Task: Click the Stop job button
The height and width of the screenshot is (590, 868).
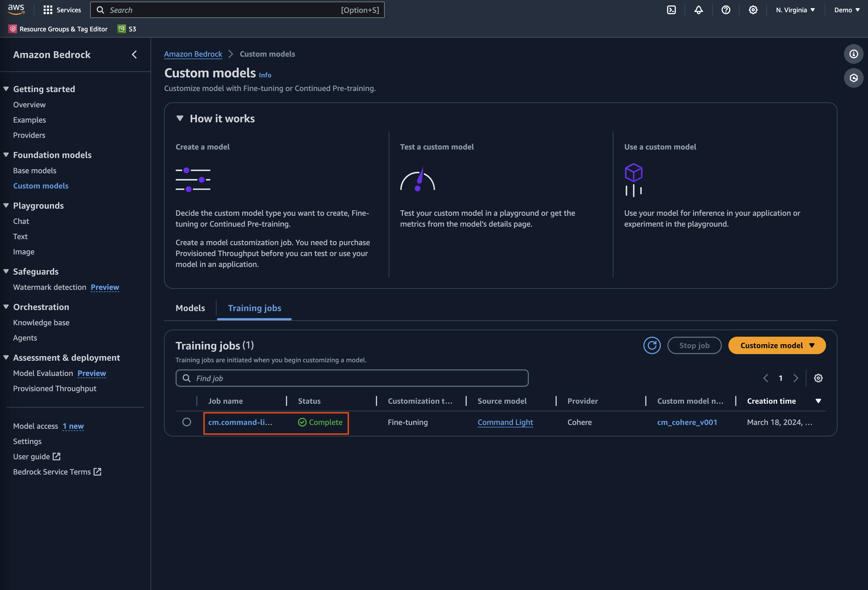Action: point(694,345)
